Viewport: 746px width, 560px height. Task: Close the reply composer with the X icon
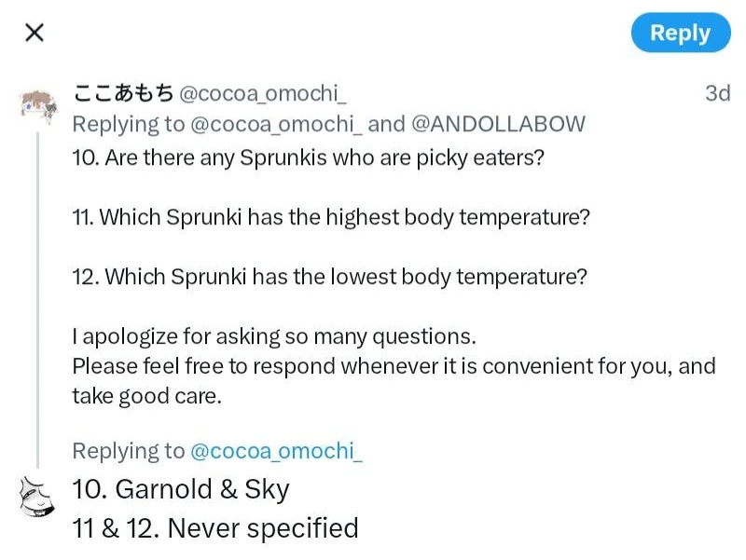point(35,34)
